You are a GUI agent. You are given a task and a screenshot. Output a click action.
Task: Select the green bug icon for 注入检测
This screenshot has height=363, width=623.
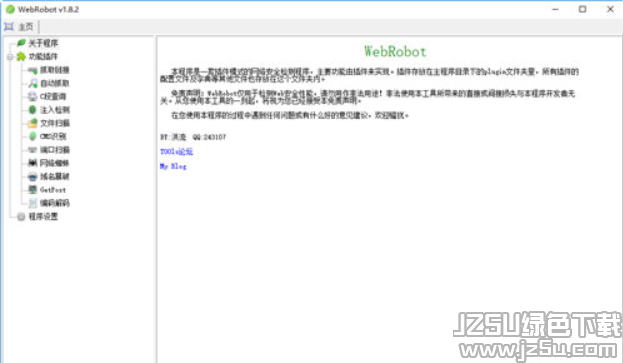33,110
